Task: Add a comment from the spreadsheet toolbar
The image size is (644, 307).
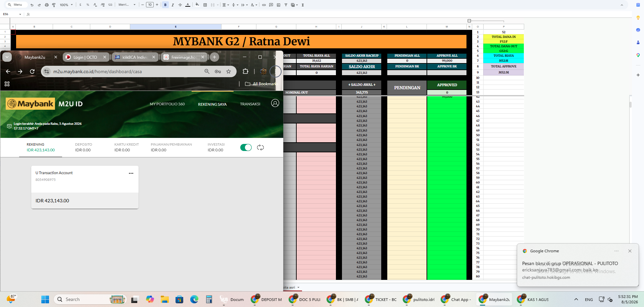Action: [271, 5]
